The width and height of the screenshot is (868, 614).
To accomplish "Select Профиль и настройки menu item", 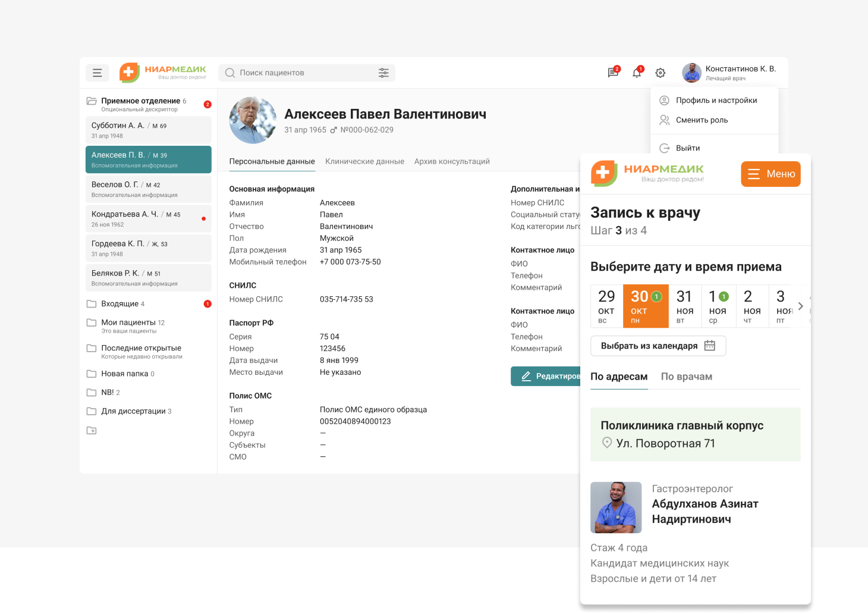I will (715, 101).
